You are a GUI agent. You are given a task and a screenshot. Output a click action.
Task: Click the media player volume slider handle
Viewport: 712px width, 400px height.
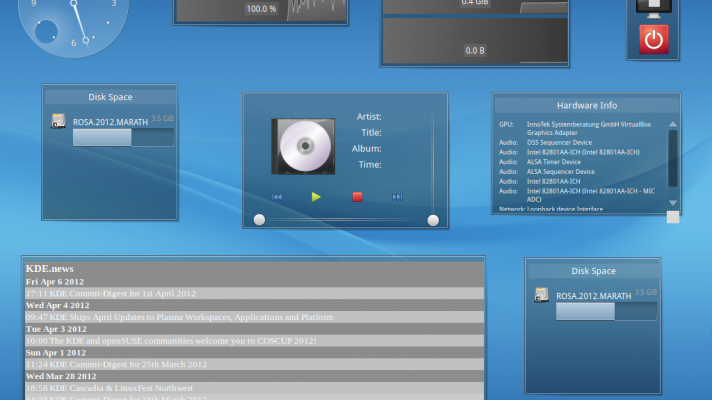[433, 220]
